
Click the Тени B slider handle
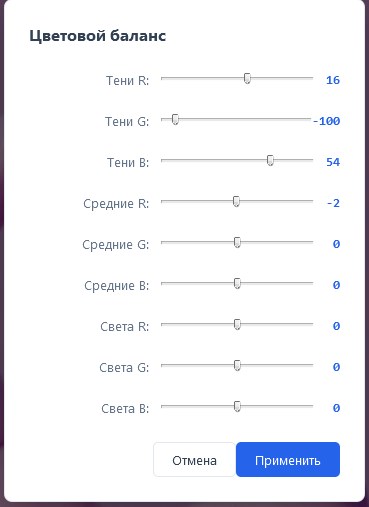pyautogui.click(x=270, y=160)
